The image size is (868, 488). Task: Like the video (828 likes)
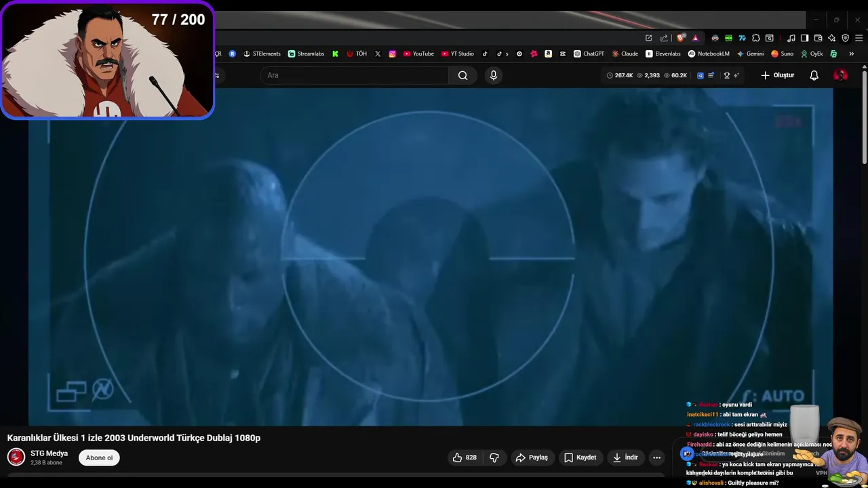pos(465,457)
